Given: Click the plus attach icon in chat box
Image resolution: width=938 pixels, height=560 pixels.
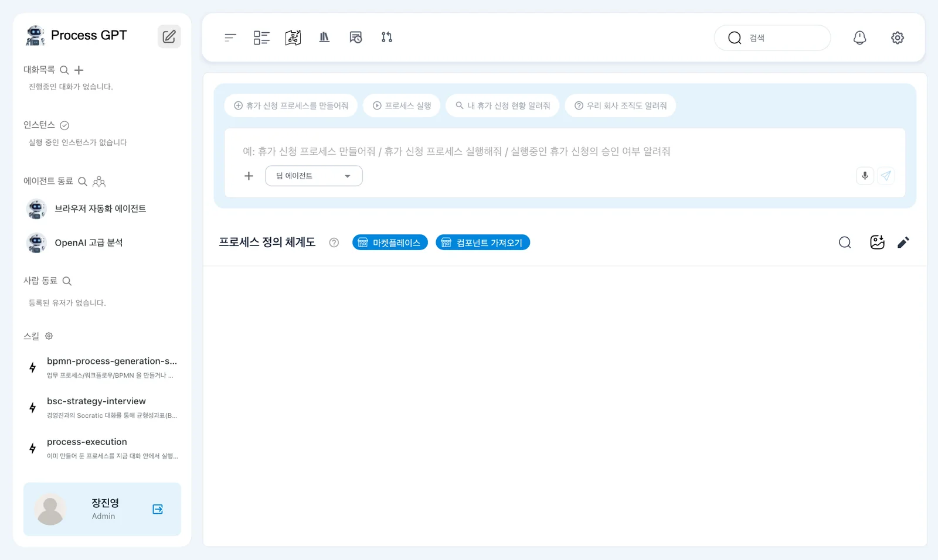Looking at the screenshot, I should [249, 176].
